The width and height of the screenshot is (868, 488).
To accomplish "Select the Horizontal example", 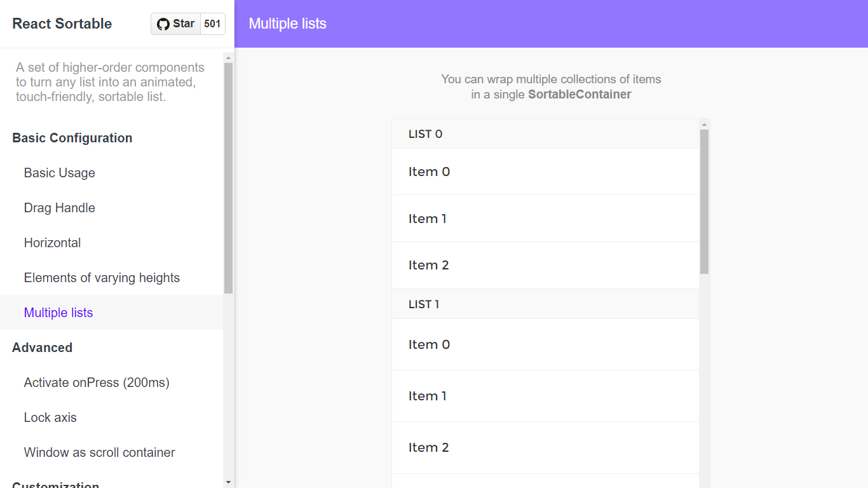I will (x=52, y=242).
